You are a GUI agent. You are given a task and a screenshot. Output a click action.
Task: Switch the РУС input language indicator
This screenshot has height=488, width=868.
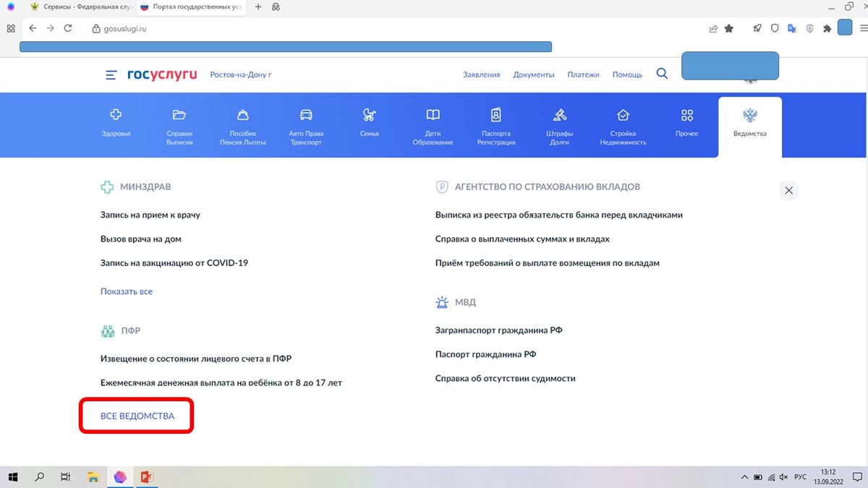(801, 477)
